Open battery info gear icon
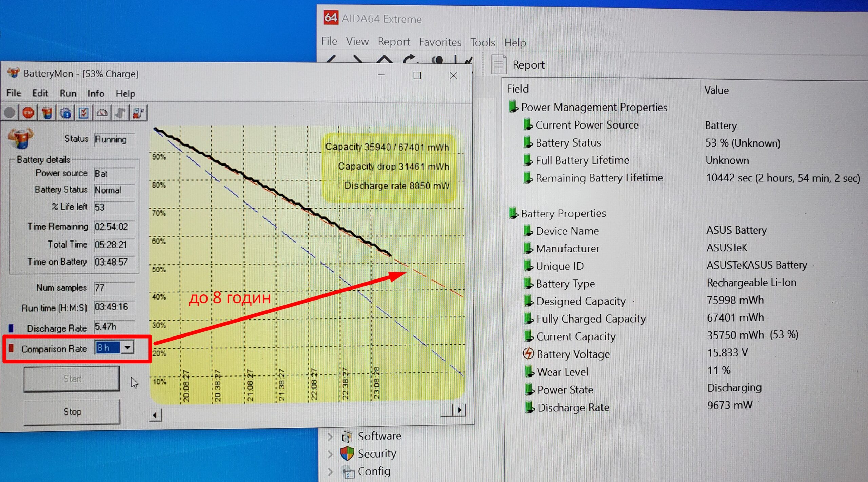Image resolution: width=868 pixels, height=482 pixels. coord(65,113)
